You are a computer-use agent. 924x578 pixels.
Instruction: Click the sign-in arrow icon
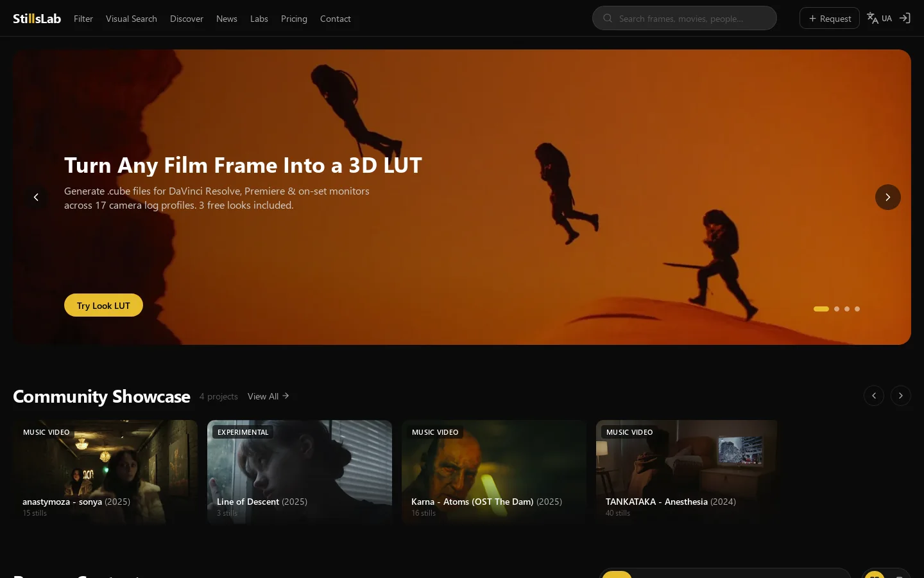[x=905, y=19]
